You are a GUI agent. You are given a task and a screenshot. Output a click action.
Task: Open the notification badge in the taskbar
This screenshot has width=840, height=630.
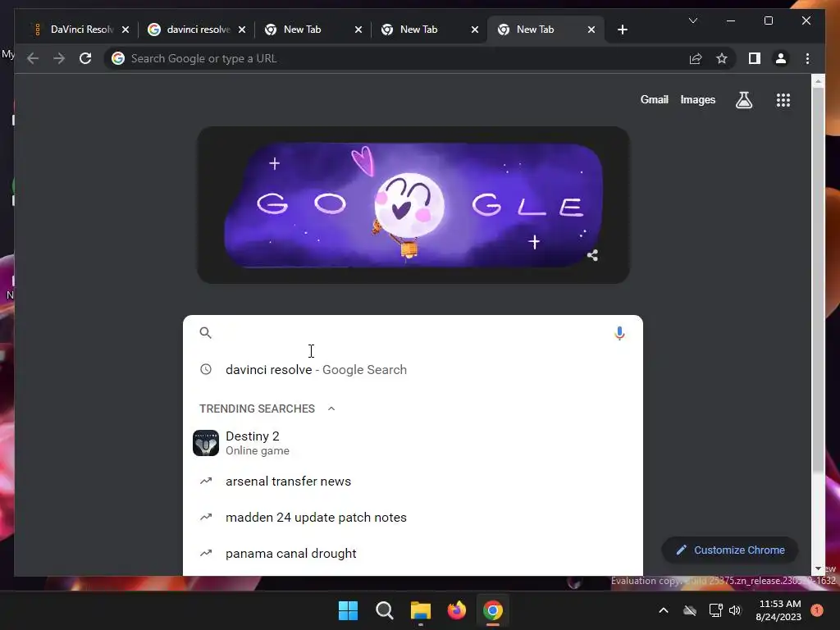(817, 610)
